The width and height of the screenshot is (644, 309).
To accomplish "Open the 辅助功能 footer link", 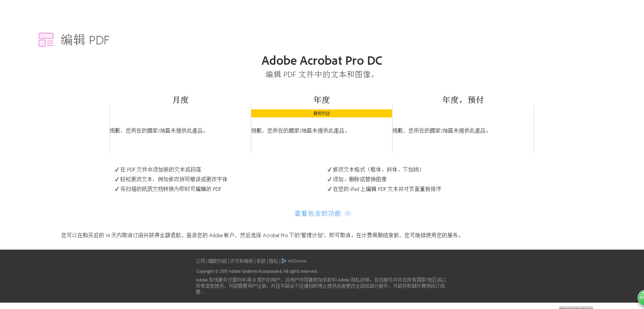I will [217, 261].
